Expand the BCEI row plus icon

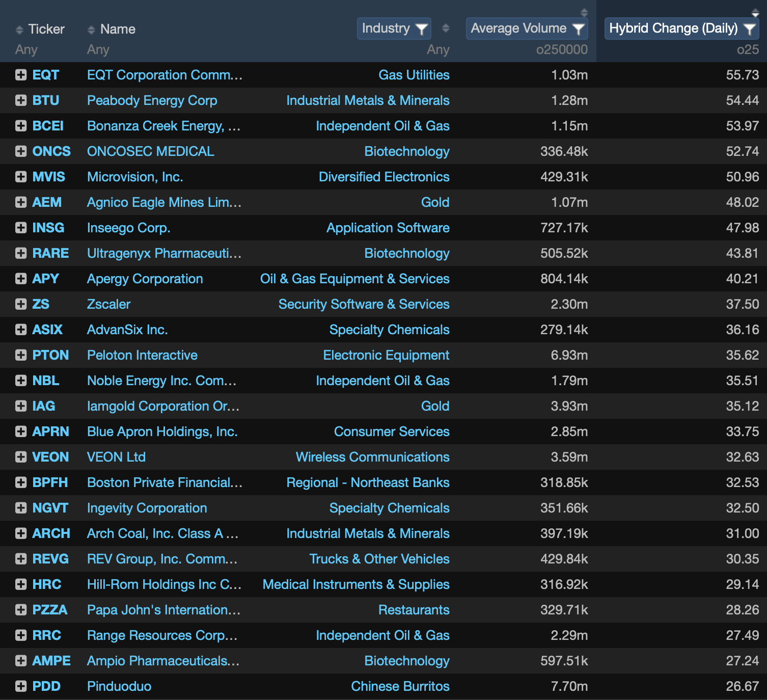[x=21, y=126]
